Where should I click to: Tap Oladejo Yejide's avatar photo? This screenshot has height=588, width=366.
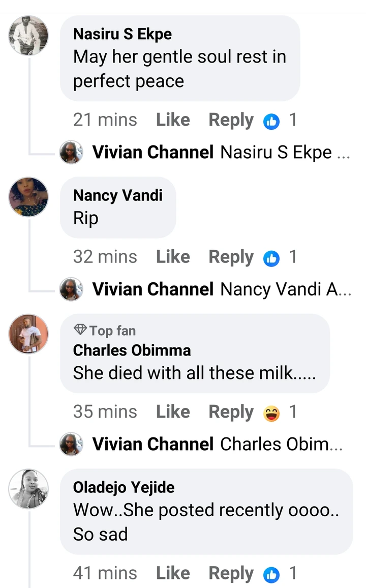pos(29,488)
